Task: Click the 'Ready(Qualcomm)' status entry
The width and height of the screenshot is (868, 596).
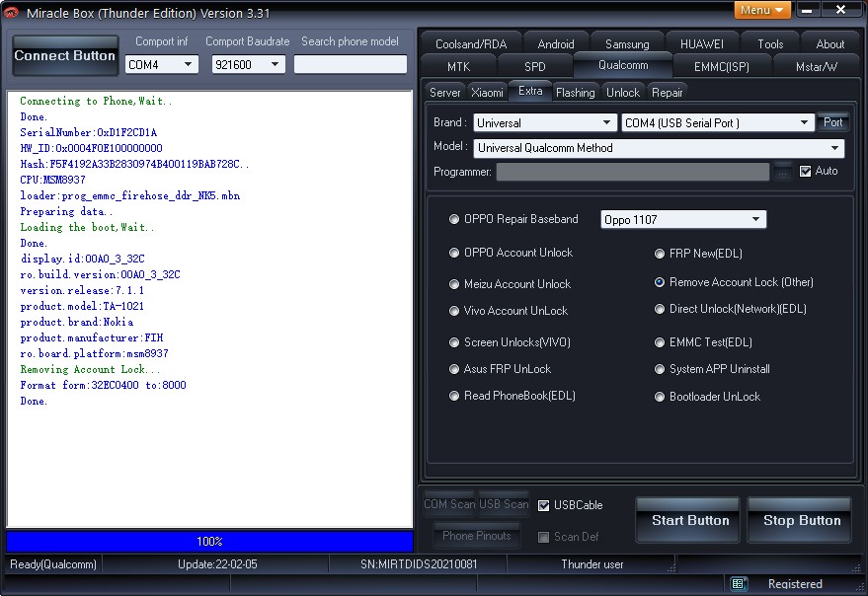Action: click(x=53, y=564)
